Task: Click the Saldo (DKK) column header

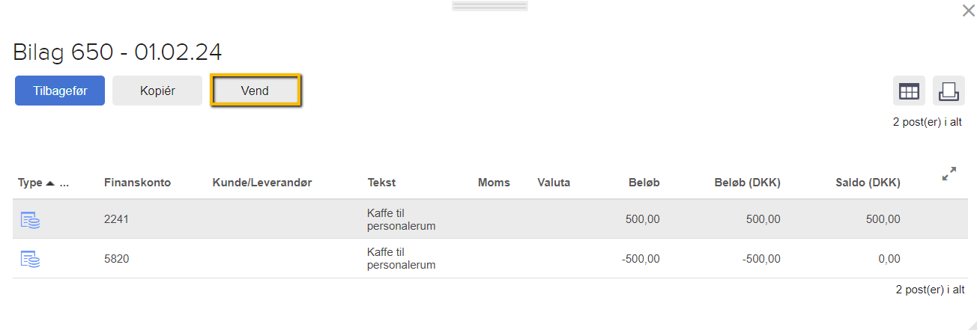Action: 868,183
